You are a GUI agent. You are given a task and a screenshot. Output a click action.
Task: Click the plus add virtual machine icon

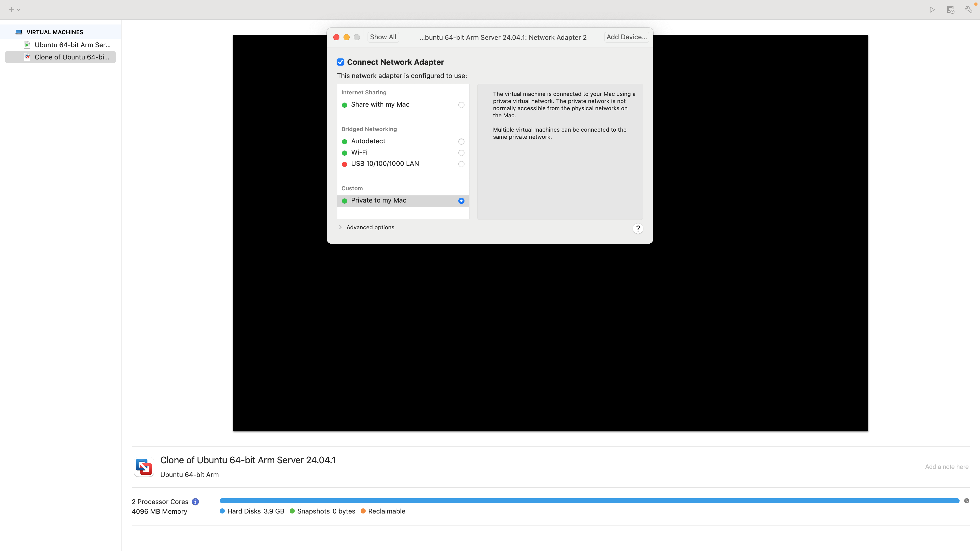pyautogui.click(x=11, y=9)
